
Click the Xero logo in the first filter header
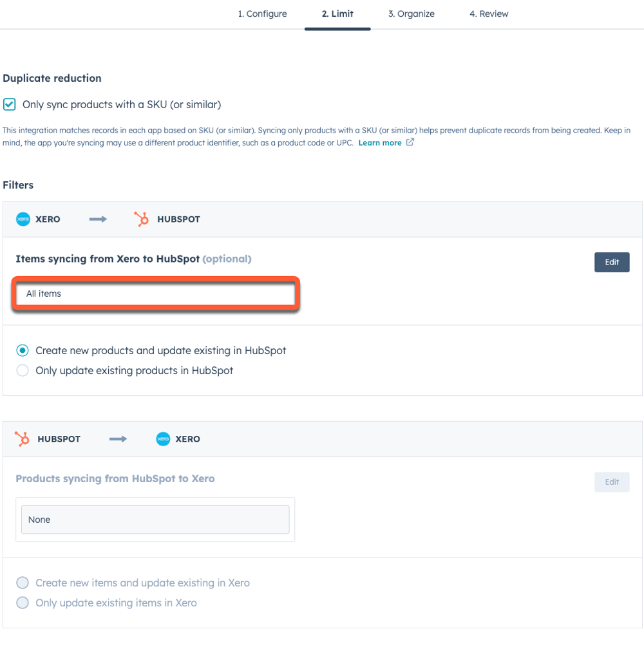(x=23, y=219)
